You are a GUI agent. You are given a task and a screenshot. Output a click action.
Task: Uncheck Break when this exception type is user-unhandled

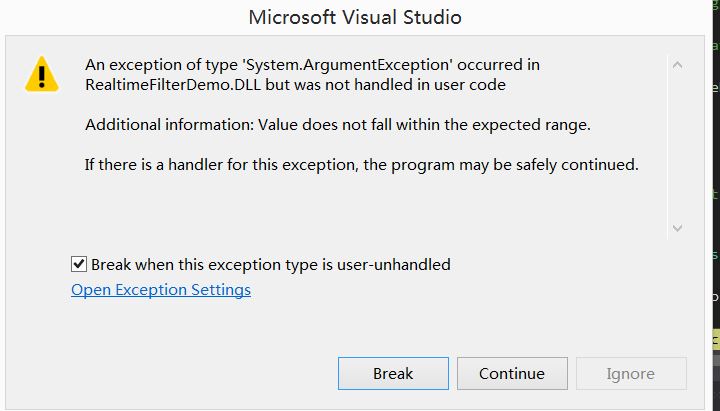tap(79, 264)
